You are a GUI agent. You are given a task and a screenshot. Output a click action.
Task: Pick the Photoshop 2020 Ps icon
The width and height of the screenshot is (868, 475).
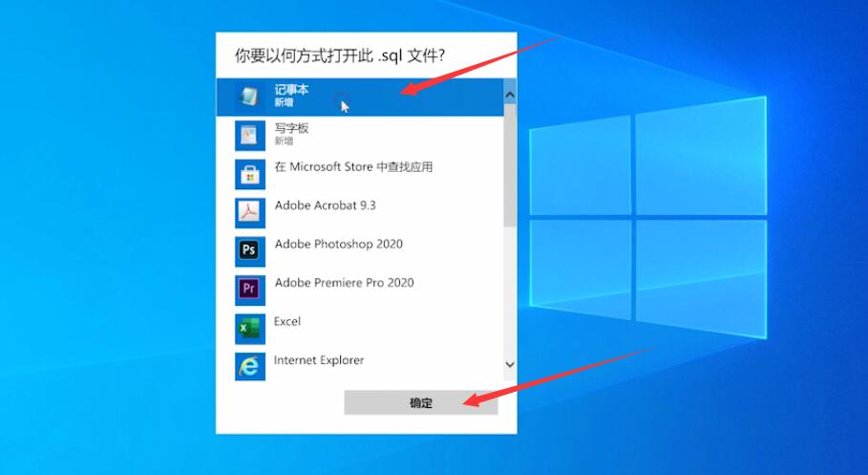249,251
